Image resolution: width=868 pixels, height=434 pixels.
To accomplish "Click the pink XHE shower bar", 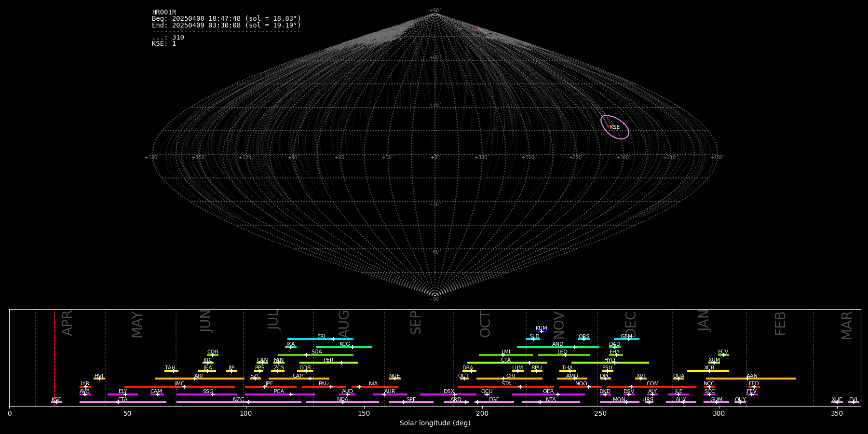I will coord(837,402).
